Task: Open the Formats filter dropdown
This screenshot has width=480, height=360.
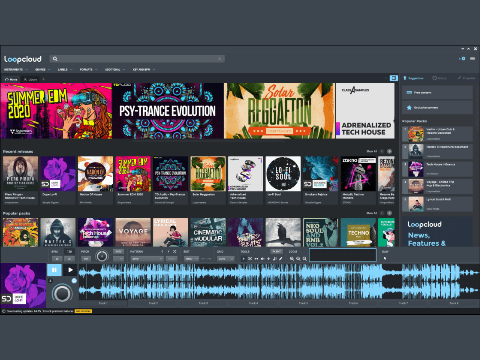Action: (x=88, y=70)
